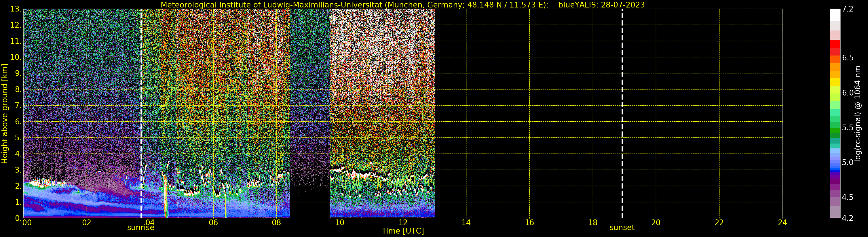Viewport: 868px width, 237px height.
Task: Click the "Height above ground [km]" axis label
Action: click(x=5, y=113)
